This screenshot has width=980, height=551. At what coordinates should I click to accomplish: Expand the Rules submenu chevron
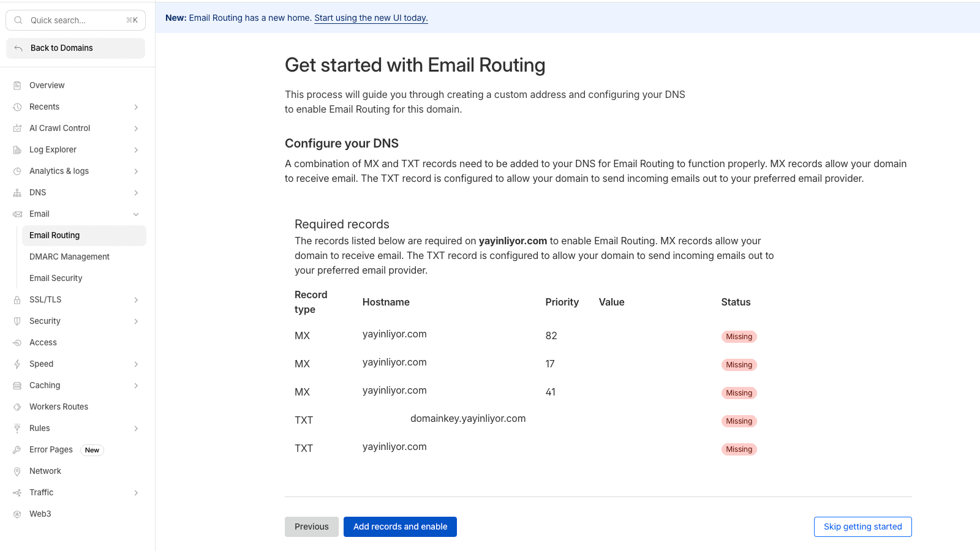(x=136, y=429)
